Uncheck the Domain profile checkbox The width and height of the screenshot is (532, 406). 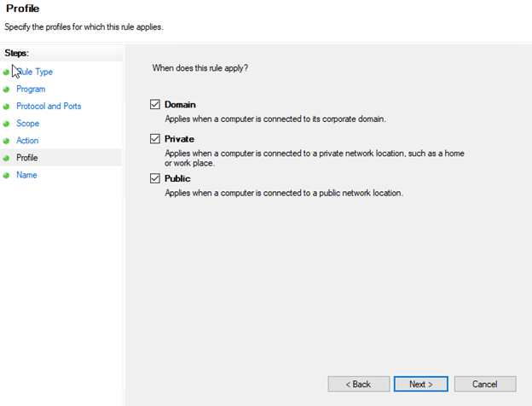click(x=155, y=104)
